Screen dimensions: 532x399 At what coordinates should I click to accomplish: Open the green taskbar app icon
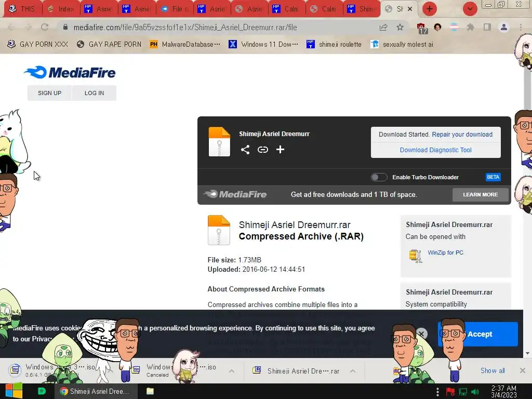[x=42, y=391]
